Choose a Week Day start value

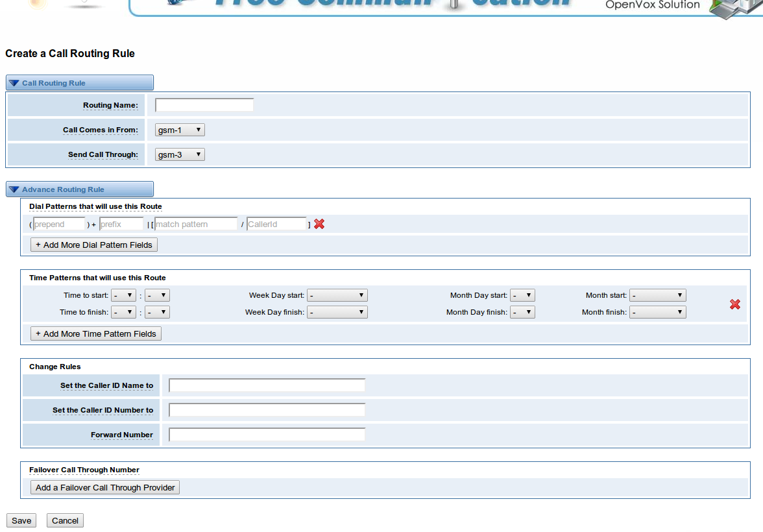click(337, 295)
